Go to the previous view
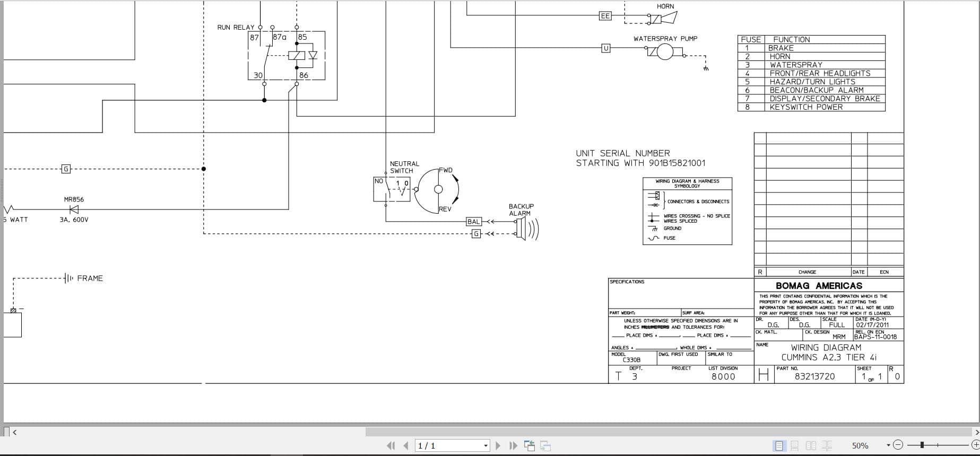Screen dimensions: 980x456 pyautogui.click(x=530, y=446)
